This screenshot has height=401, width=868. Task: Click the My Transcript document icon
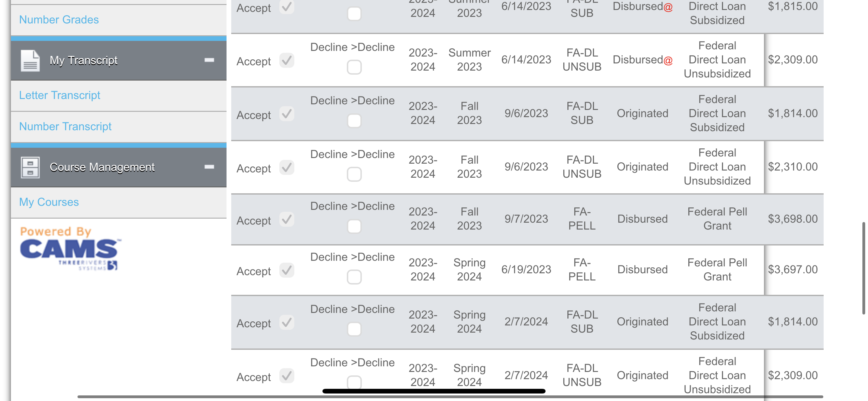30,61
